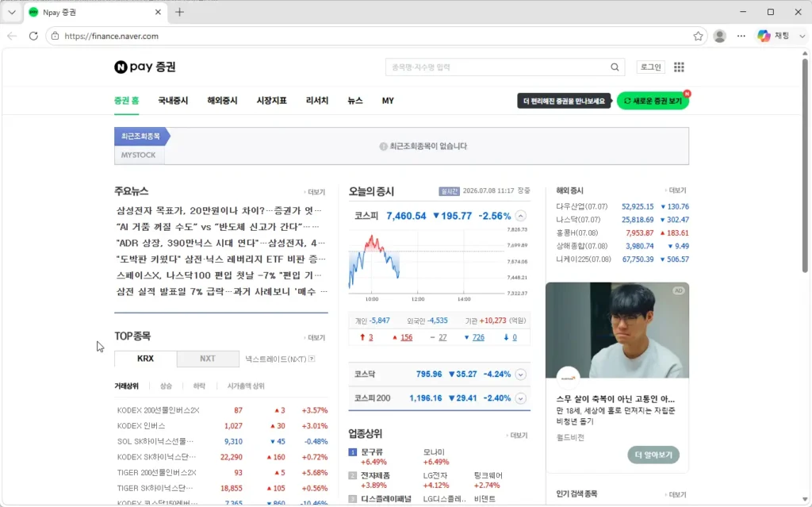Click the 다우산업 index row

622,206
